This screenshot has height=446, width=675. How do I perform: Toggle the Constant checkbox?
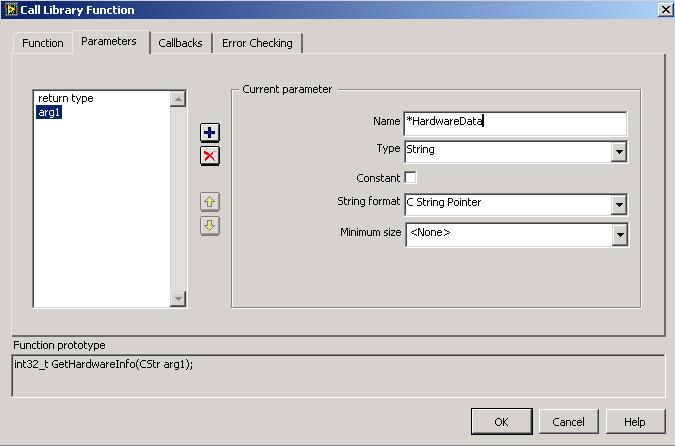point(411,177)
